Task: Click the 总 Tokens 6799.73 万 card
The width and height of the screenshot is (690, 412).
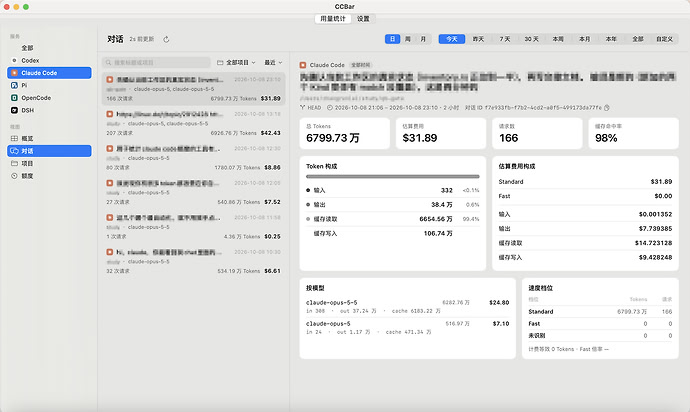Action: (345, 133)
